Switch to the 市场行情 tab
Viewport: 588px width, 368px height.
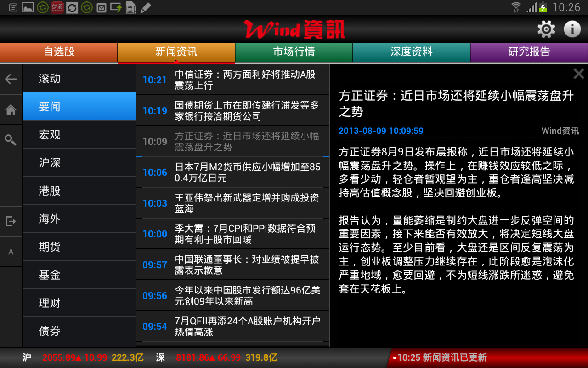click(x=294, y=52)
